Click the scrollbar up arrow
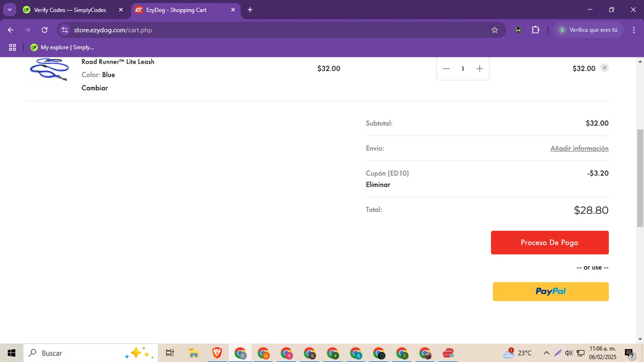The image size is (644, 362). coord(640,61)
